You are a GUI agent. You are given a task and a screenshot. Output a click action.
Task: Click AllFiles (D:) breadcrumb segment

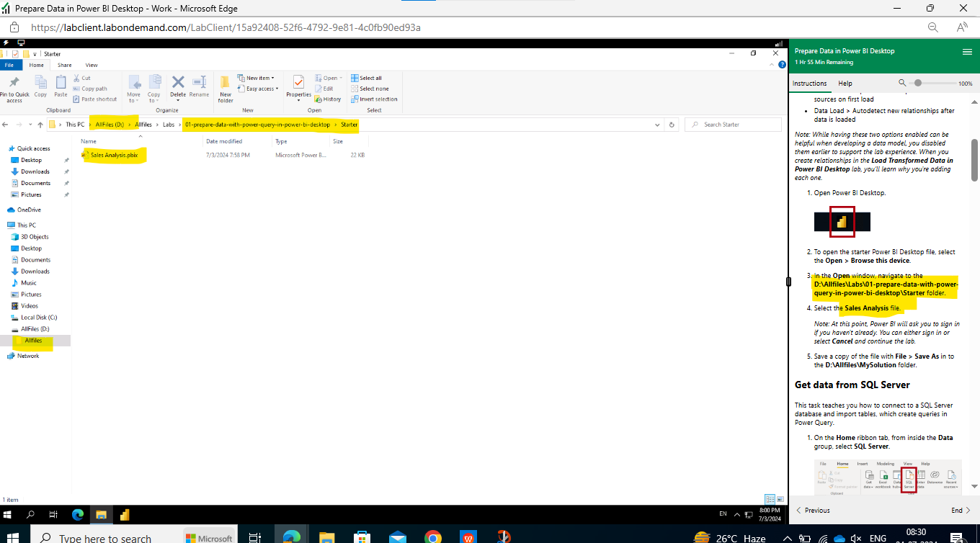tap(110, 125)
